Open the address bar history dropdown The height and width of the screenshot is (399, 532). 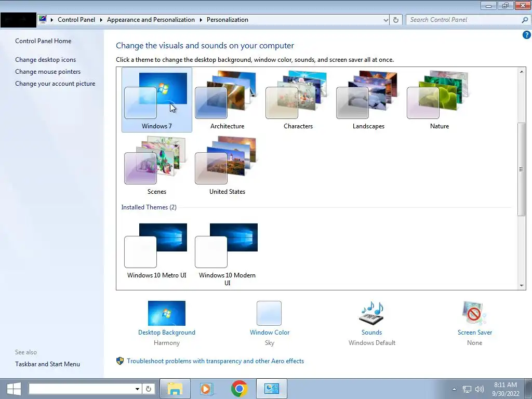point(386,20)
